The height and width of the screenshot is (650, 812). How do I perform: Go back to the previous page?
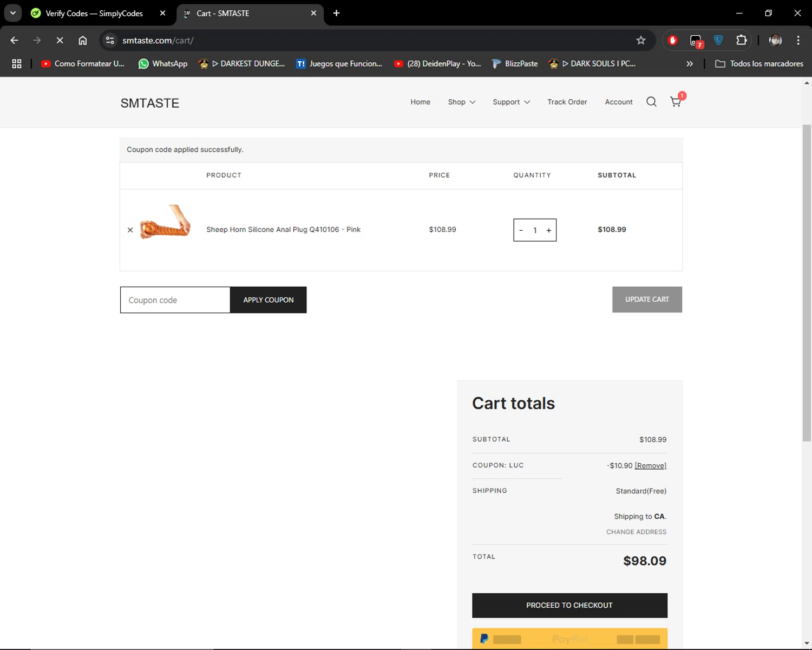15,40
